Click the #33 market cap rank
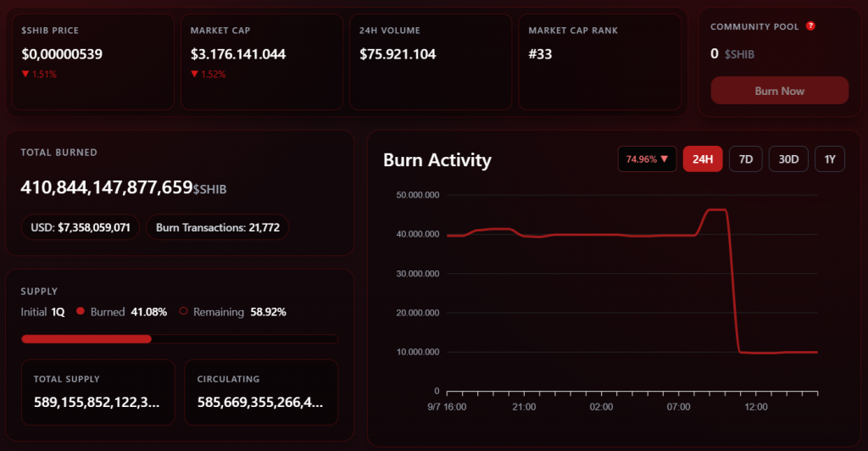 (540, 54)
